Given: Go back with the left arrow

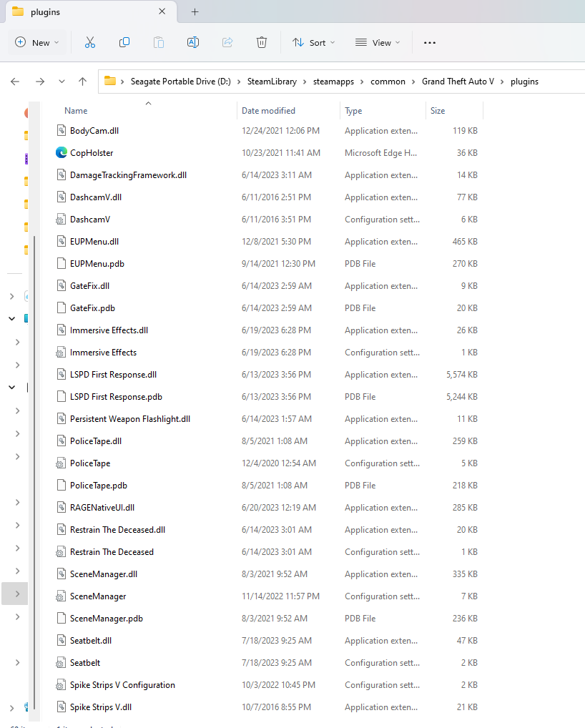Looking at the screenshot, I should (15, 82).
